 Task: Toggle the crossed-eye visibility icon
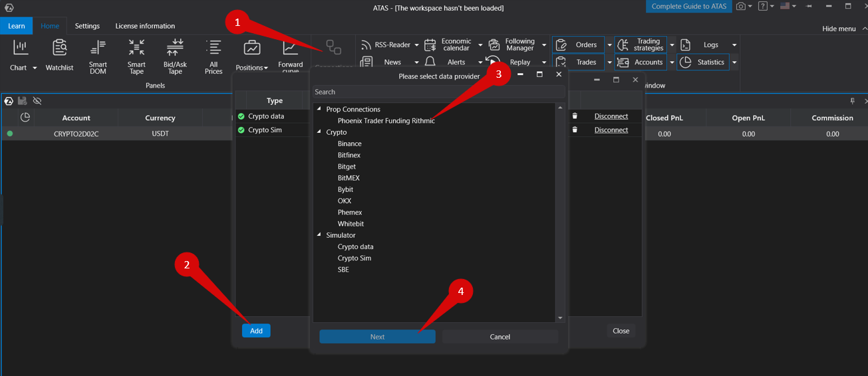click(37, 101)
